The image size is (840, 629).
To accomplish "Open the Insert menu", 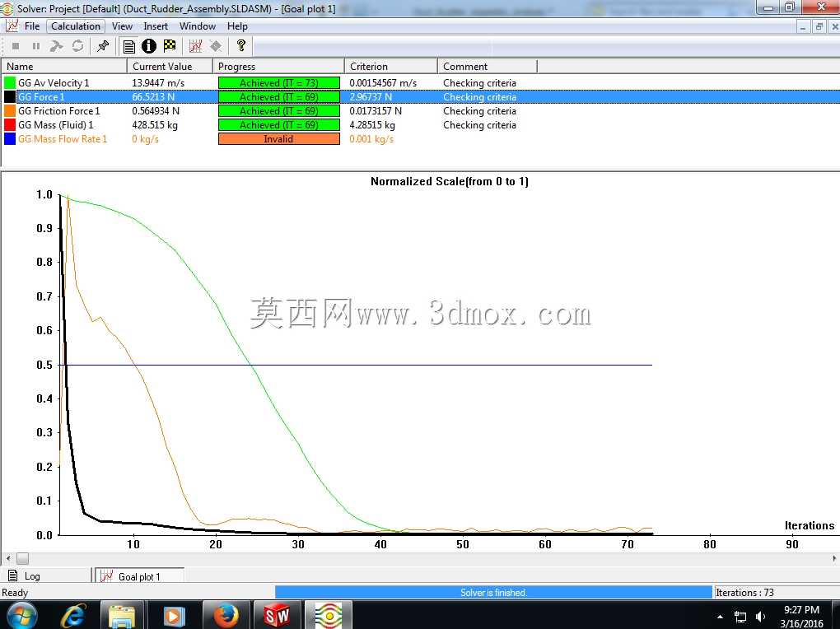I will 156,26.
